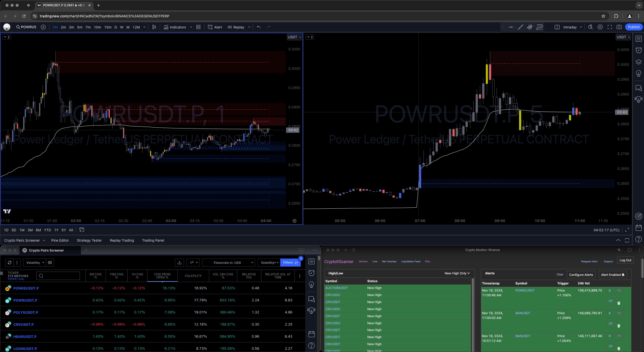Screen dimensions: 644x352
Task: Toggle the Alert Enabled bell switch
Action: point(612,274)
